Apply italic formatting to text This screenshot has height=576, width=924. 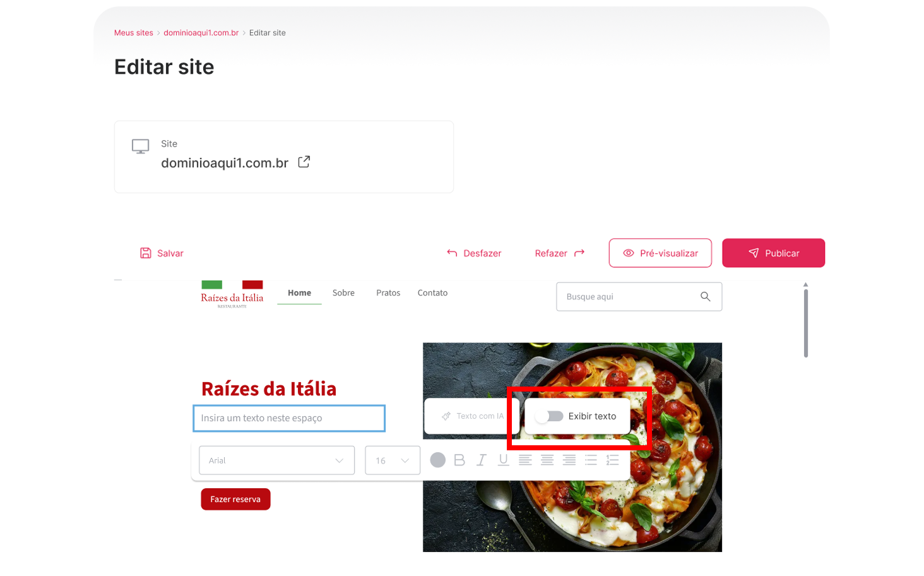tap(482, 460)
